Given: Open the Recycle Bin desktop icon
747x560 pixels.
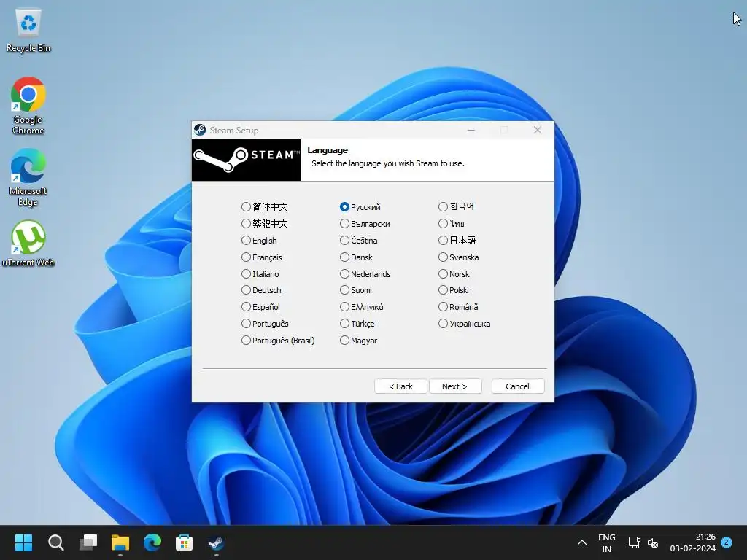Looking at the screenshot, I should click(x=28, y=31).
